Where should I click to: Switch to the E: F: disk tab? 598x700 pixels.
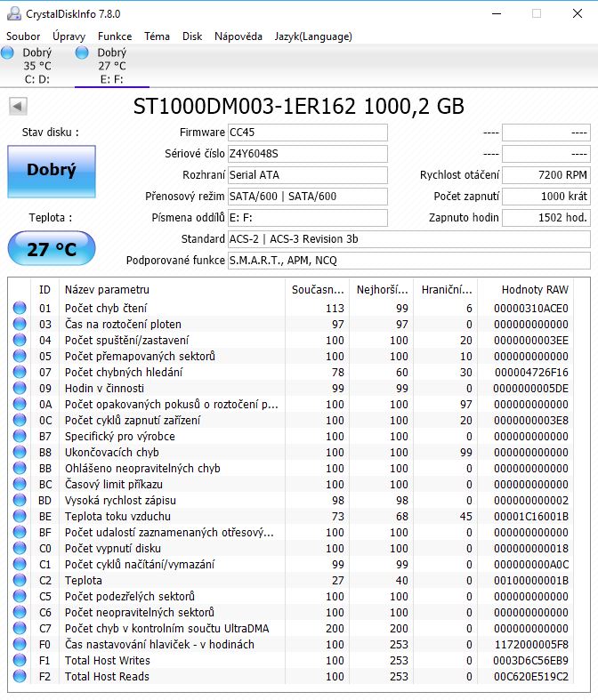tap(111, 66)
